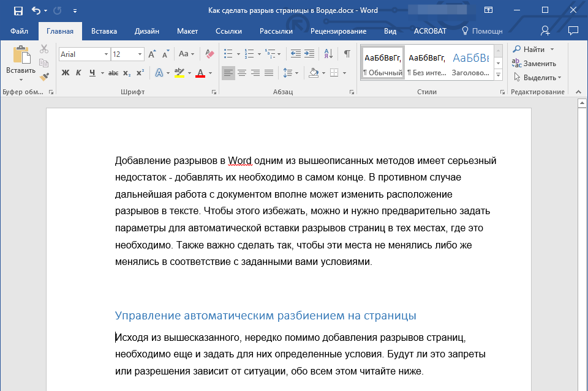
Task: Switch to the Вставка ribbon tab
Action: [x=104, y=31]
